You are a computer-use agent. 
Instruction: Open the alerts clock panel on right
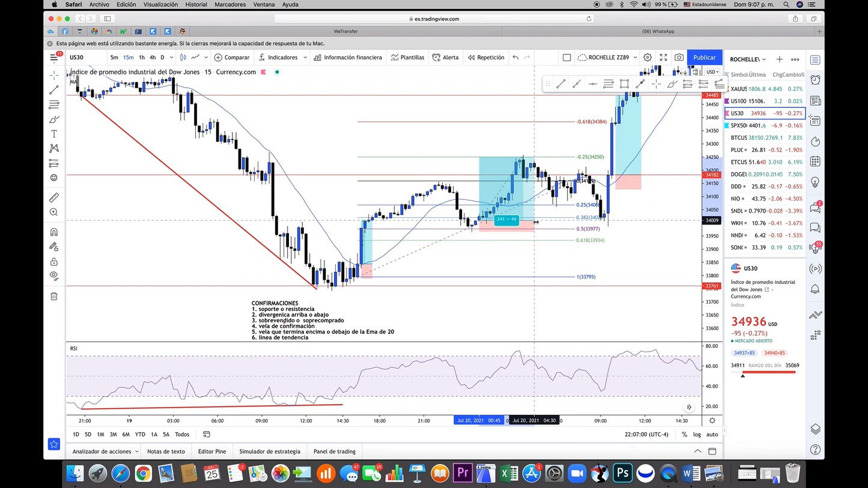coord(815,80)
